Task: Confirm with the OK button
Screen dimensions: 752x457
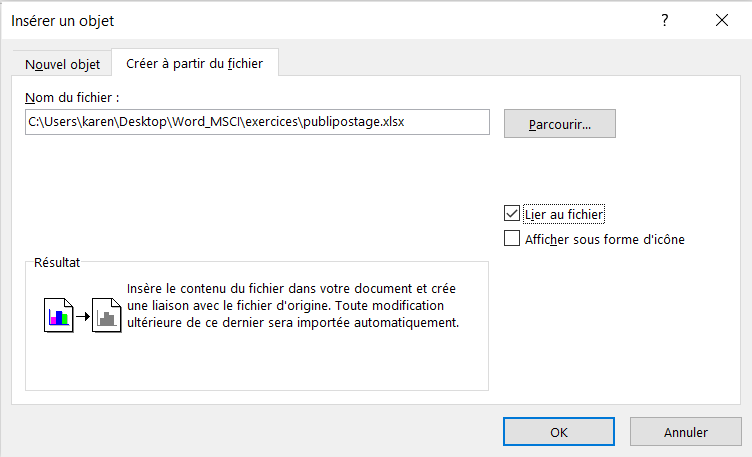Action: click(559, 432)
